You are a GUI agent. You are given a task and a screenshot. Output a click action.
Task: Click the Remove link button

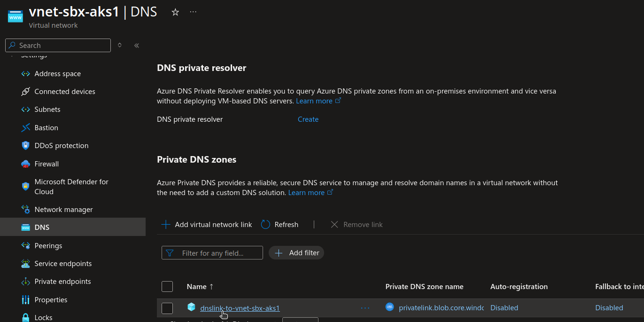click(357, 225)
